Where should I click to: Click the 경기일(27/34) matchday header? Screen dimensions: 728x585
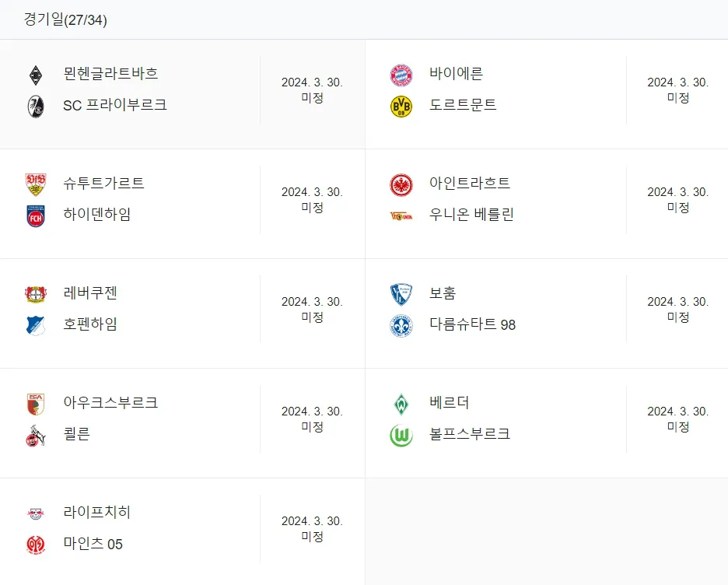click(x=65, y=19)
